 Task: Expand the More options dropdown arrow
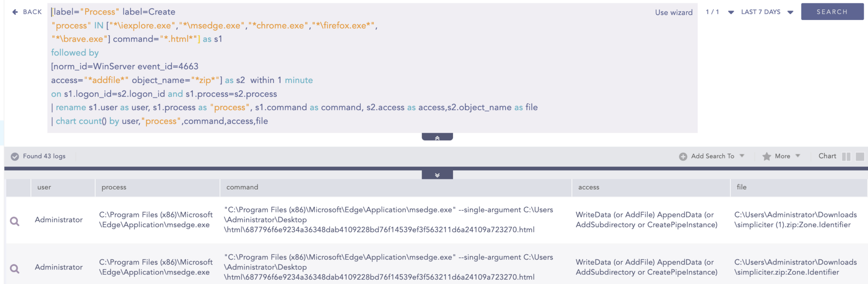pyautogui.click(x=798, y=156)
